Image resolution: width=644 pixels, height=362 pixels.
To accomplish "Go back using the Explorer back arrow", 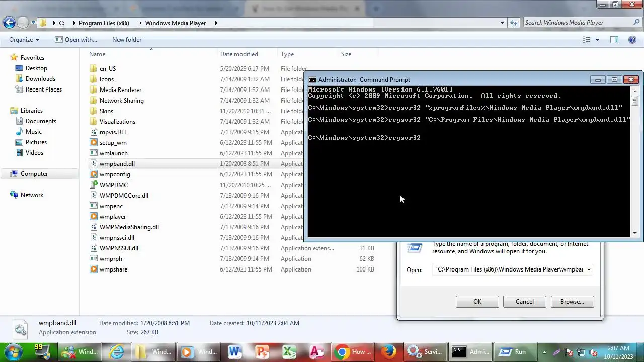I will [x=9, y=22].
